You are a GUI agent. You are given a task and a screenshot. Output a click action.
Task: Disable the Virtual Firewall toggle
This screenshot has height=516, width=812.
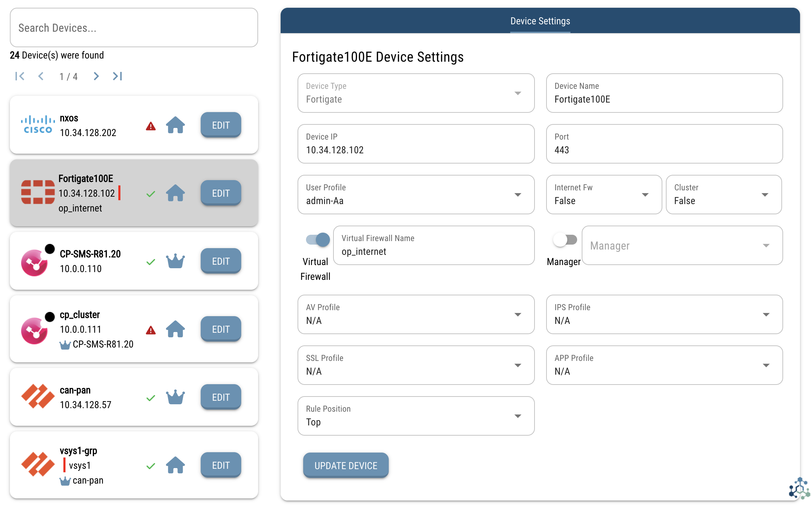coord(318,240)
